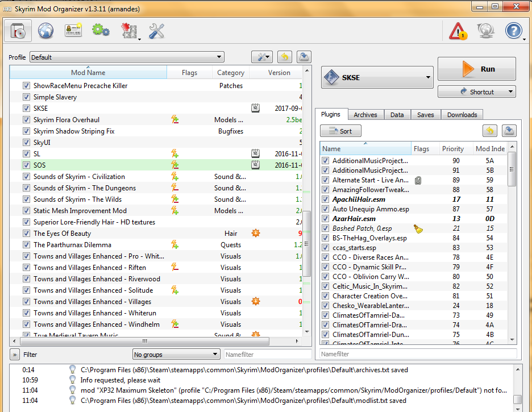This screenshot has height=412, width=532.
Task: Sort by Mod Name column header
Action: [x=88, y=73]
